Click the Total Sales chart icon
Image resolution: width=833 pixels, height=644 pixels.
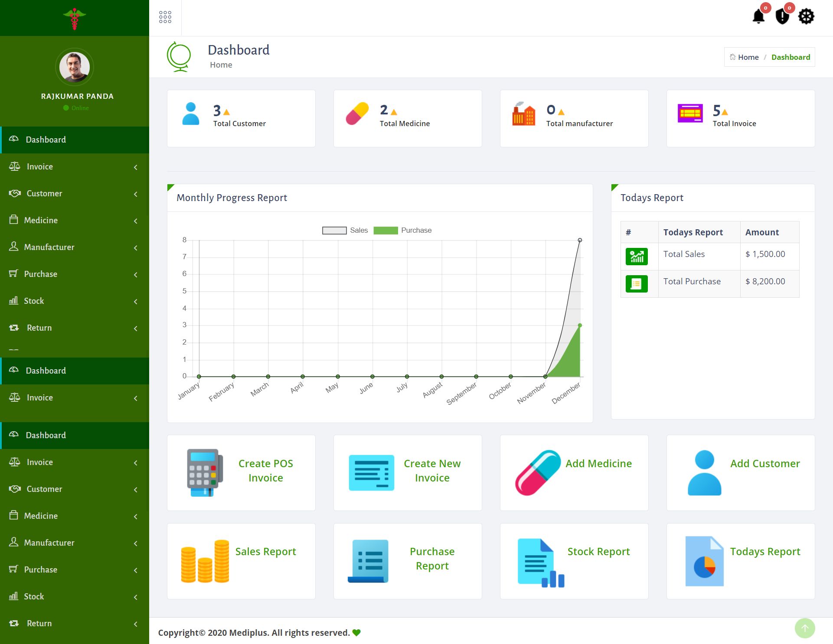coord(637,257)
